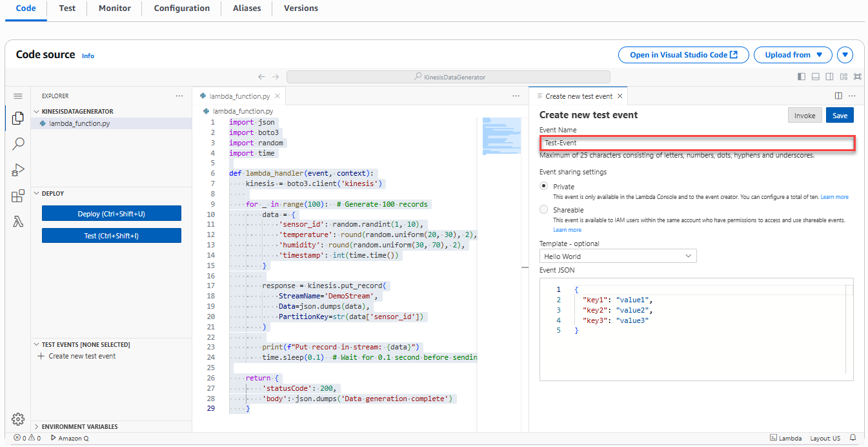Open the Run and Debug icon
This screenshot has height=447, width=868.
(18, 170)
